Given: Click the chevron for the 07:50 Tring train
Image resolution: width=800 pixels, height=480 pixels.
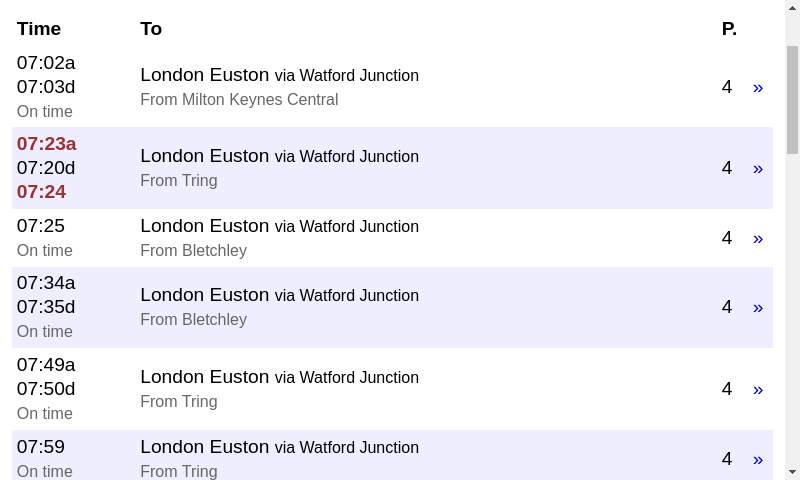Looking at the screenshot, I should 758,390.
